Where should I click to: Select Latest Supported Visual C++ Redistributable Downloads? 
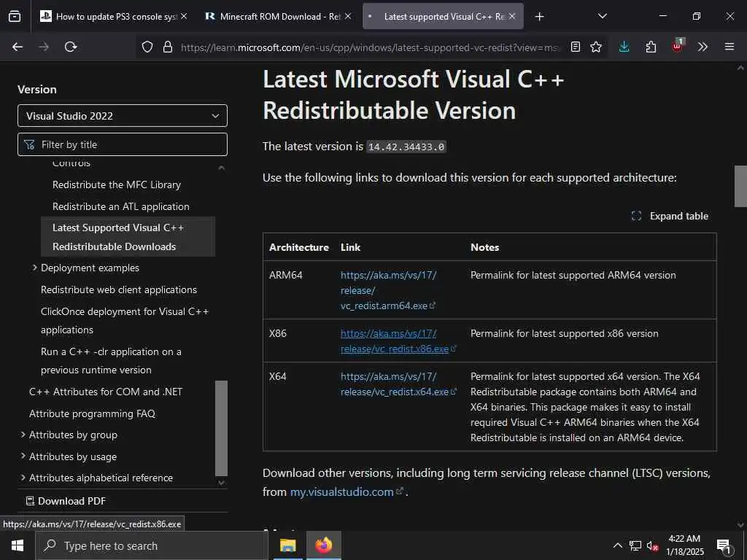pos(128,237)
